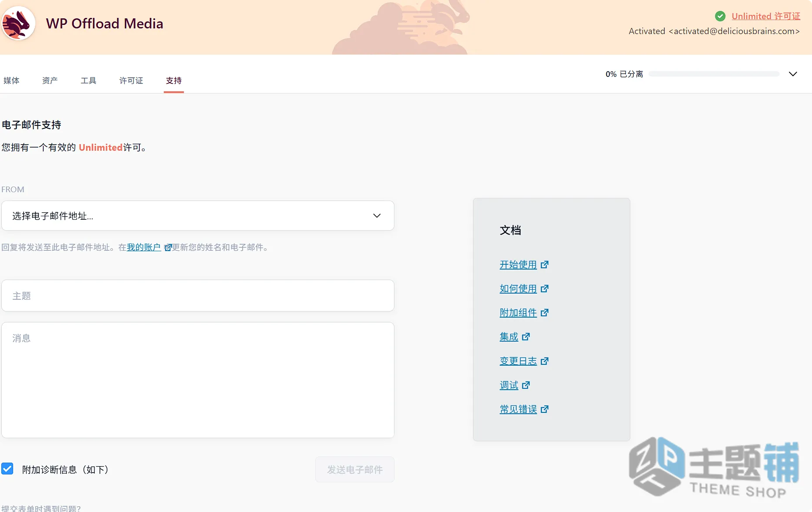Screen dimensions: 812x512
Task: Click the green license activated checkmark icon
Action: [x=720, y=16]
